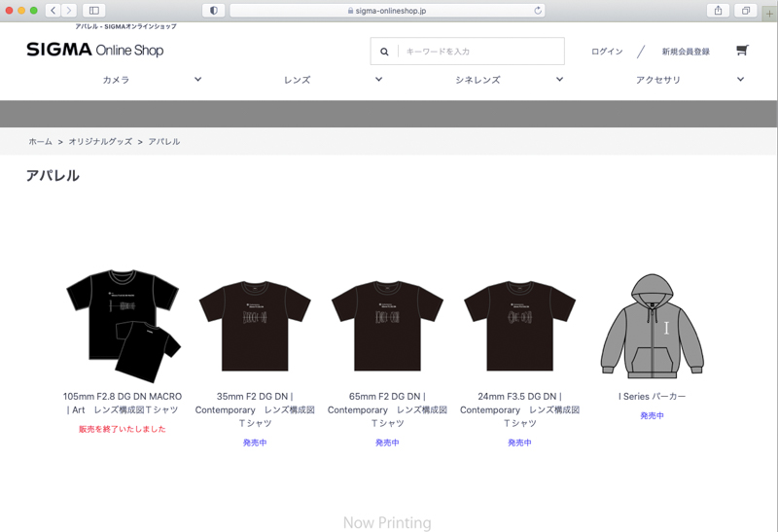Click the アパレル page heading
The image size is (778, 532).
pyautogui.click(x=53, y=176)
